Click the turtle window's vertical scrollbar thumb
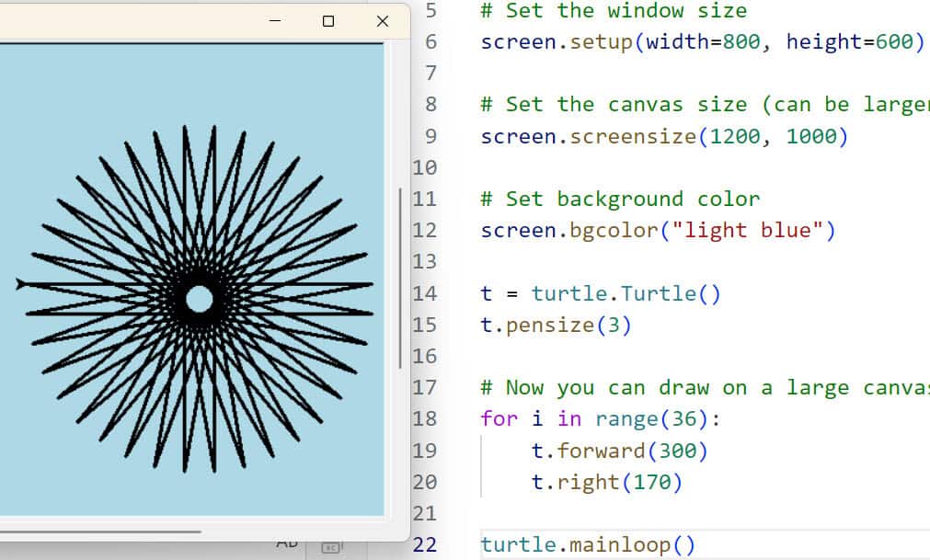Screen dimensions: 930x560 [x=400, y=278]
